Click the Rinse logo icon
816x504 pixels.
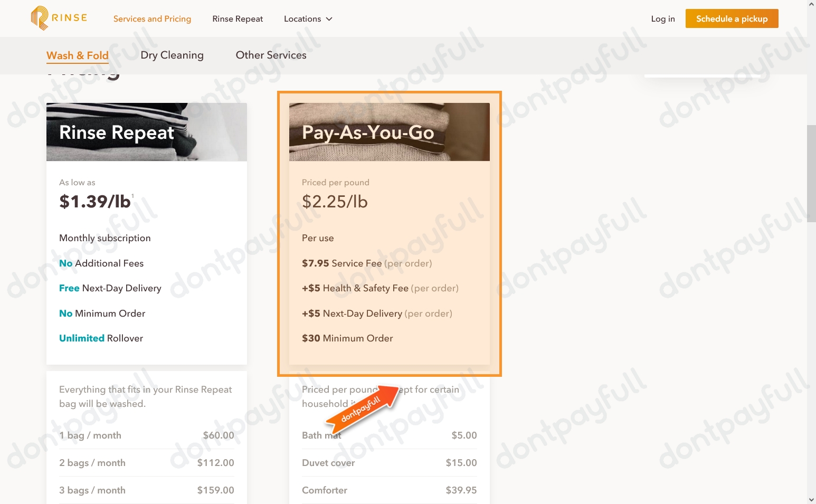point(40,18)
